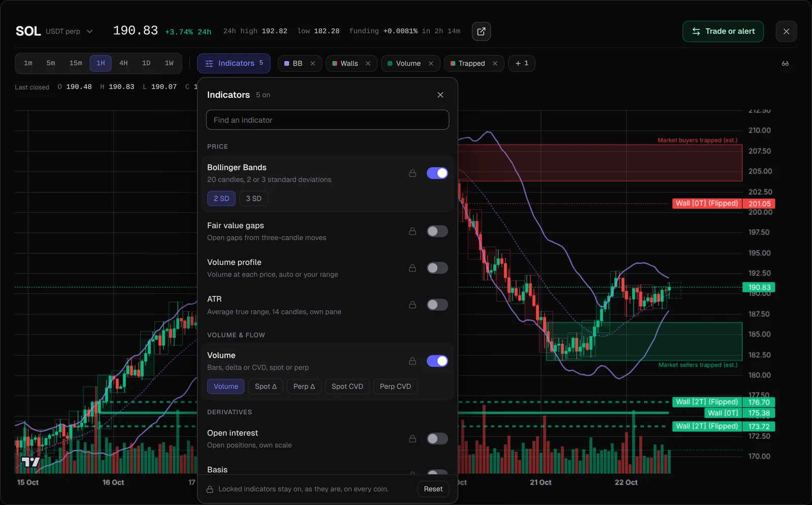Lock the Fair value gaps indicator

(413, 231)
